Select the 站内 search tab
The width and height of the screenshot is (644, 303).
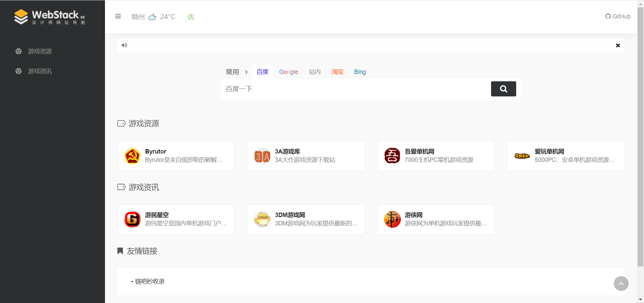click(x=315, y=72)
